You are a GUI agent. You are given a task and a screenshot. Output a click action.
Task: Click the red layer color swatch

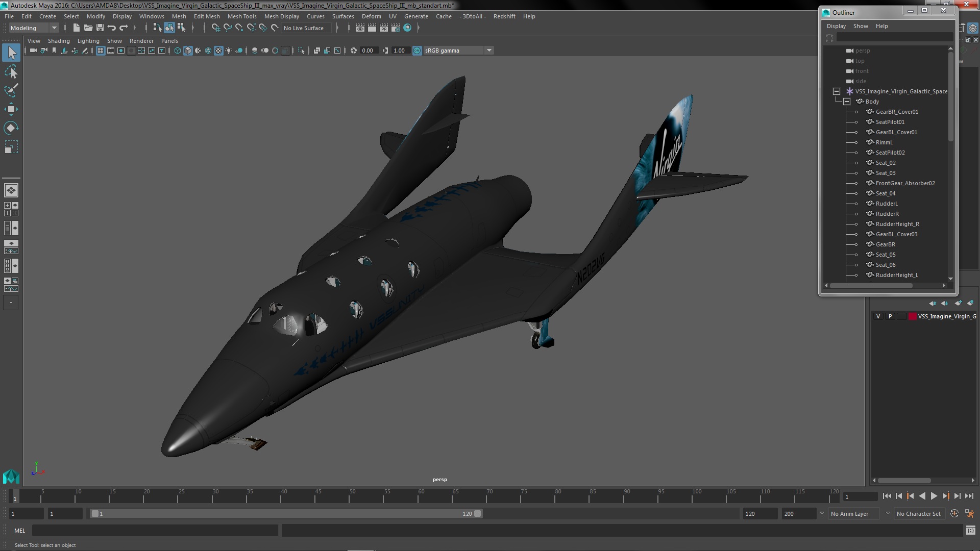tap(912, 316)
